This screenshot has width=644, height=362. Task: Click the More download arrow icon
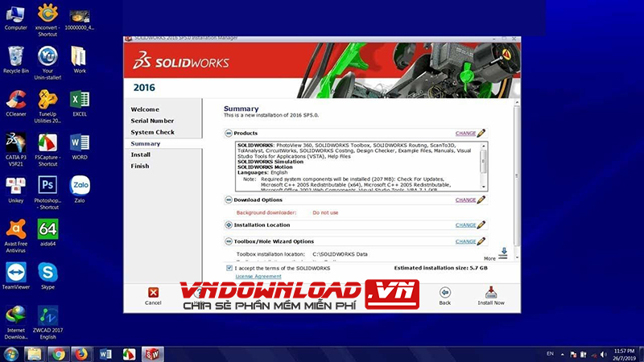click(x=503, y=253)
